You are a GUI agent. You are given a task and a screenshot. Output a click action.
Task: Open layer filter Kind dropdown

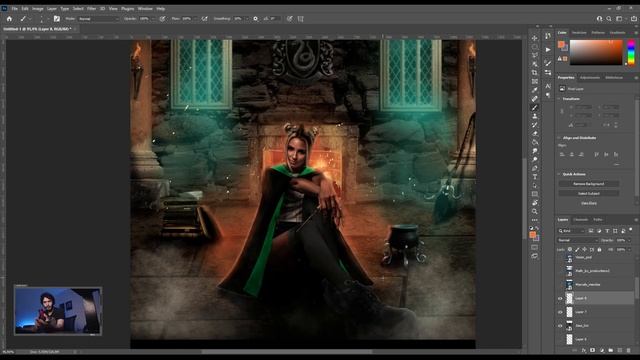(x=571, y=231)
